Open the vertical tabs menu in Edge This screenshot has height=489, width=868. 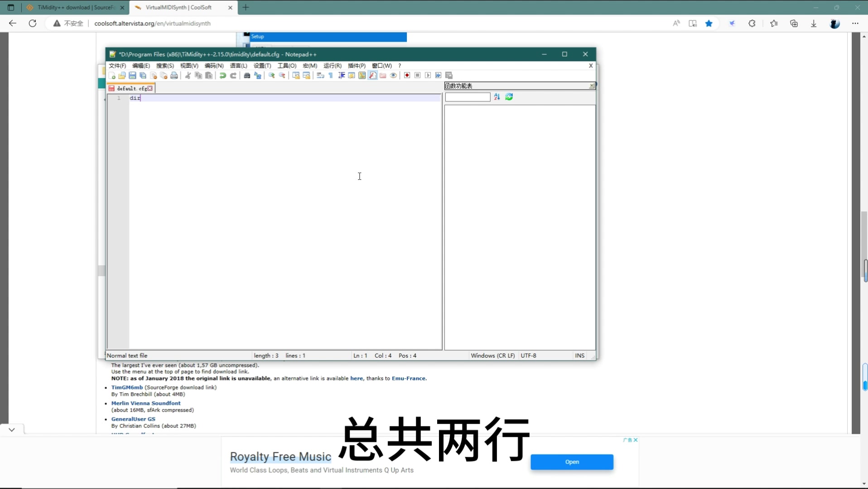coord(11,7)
